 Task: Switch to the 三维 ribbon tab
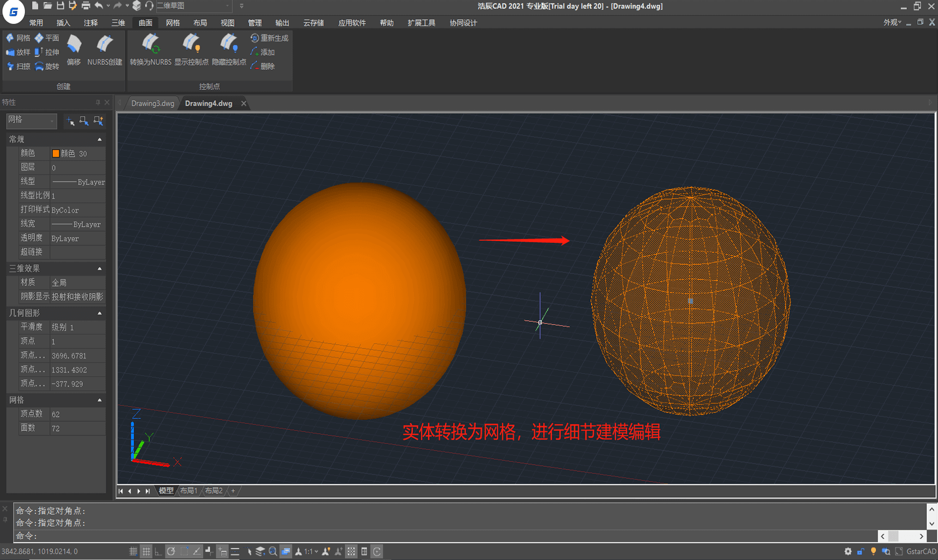click(x=118, y=23)
